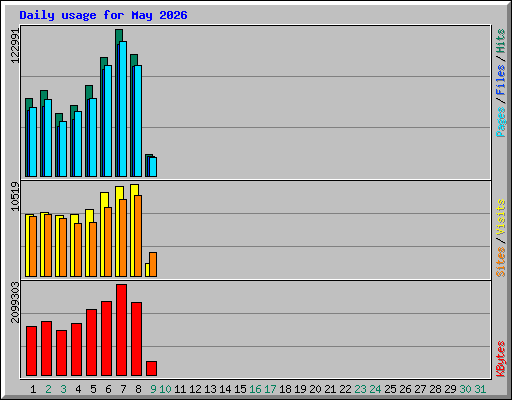
Task: Click the KBytes legend label
Action: pos(501,359)
